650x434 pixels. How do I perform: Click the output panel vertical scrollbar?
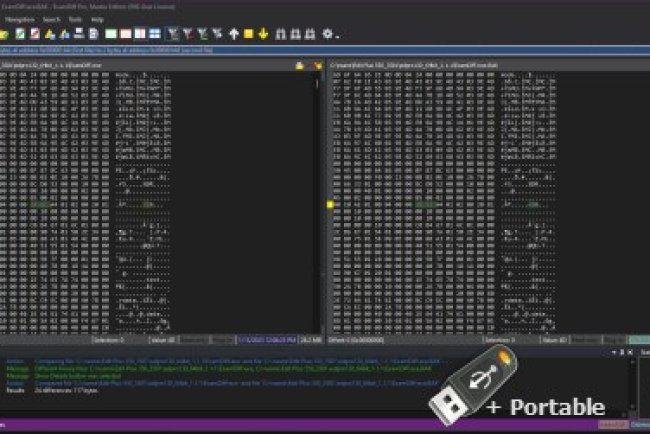click(x=633, y=384)
